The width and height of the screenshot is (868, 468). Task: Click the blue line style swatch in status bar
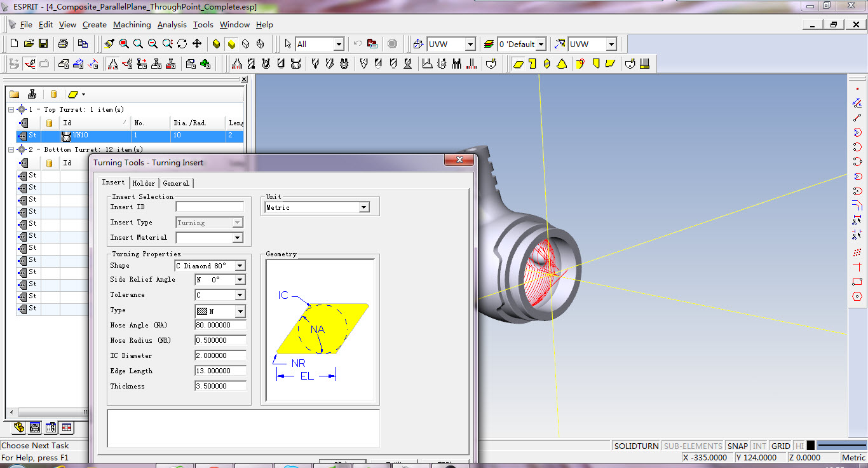(x=842, y=446)
